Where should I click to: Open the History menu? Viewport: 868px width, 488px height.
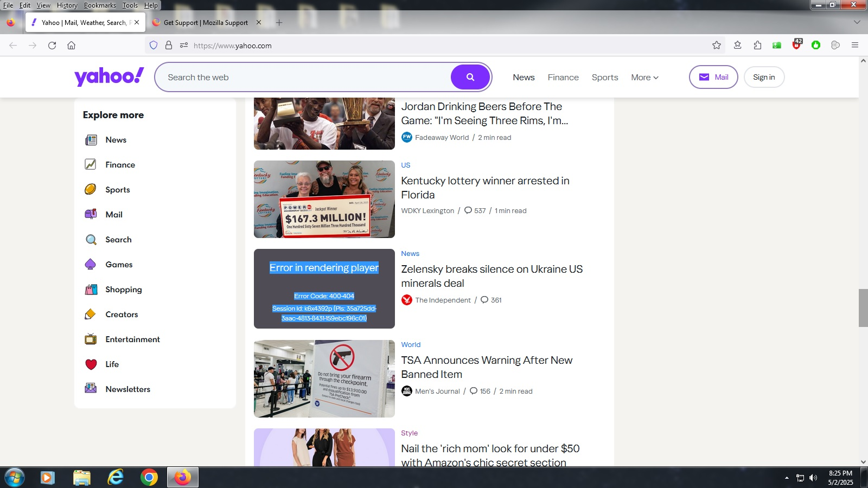[67, 5]
